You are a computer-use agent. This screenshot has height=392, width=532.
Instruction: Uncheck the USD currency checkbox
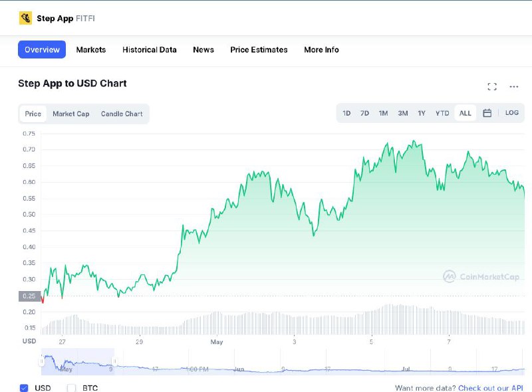pyautogui.click(x=24, y=388)
